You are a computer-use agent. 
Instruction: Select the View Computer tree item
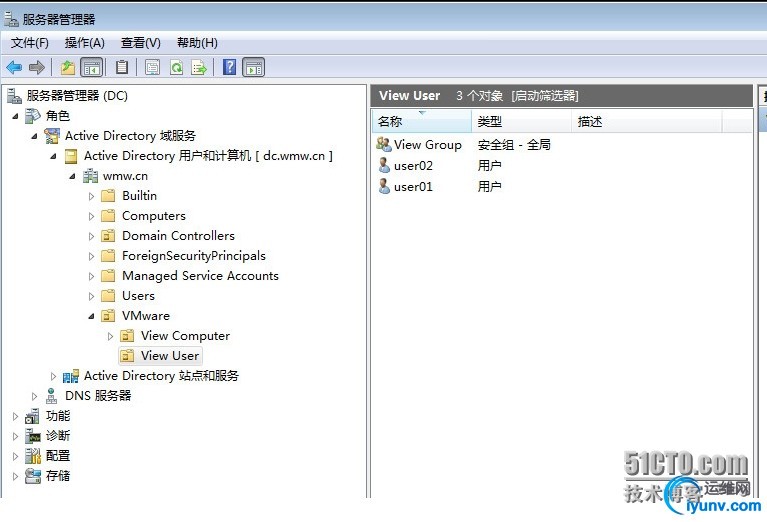click(185, 336)
